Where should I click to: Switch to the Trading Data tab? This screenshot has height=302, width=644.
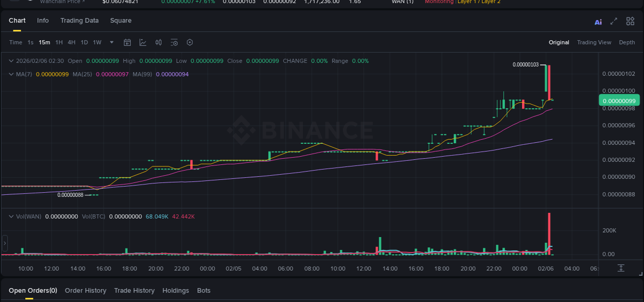[79, 21]
